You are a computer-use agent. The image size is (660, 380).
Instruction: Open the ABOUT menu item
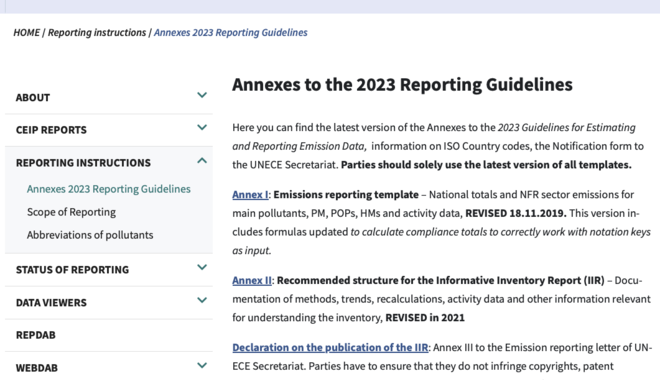tap(33, 98)
